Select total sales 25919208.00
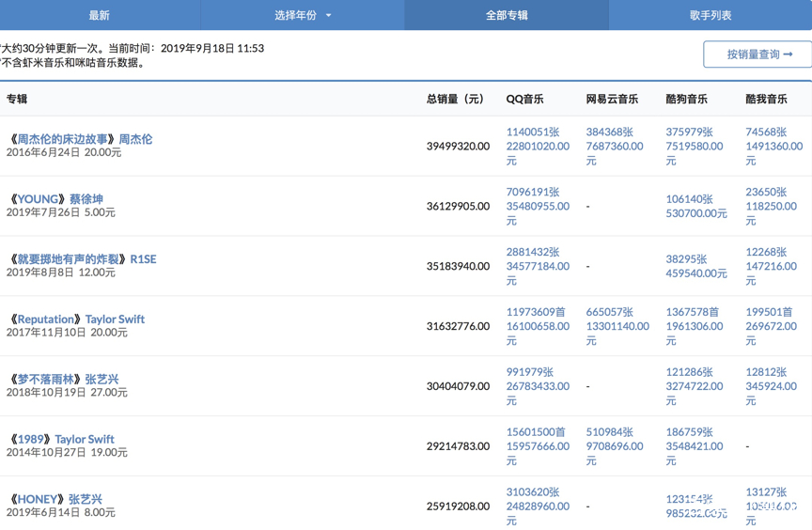 point(458,507)
